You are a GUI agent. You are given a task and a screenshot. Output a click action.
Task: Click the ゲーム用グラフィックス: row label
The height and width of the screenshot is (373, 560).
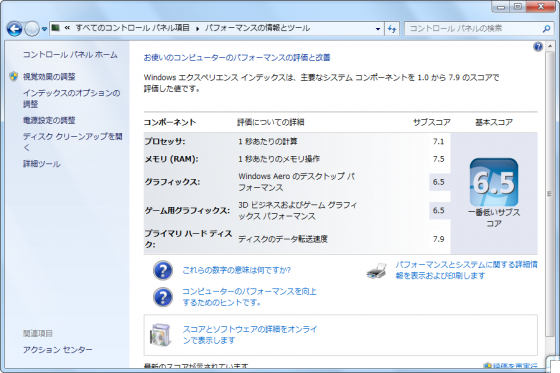click(x=187, y=210)
